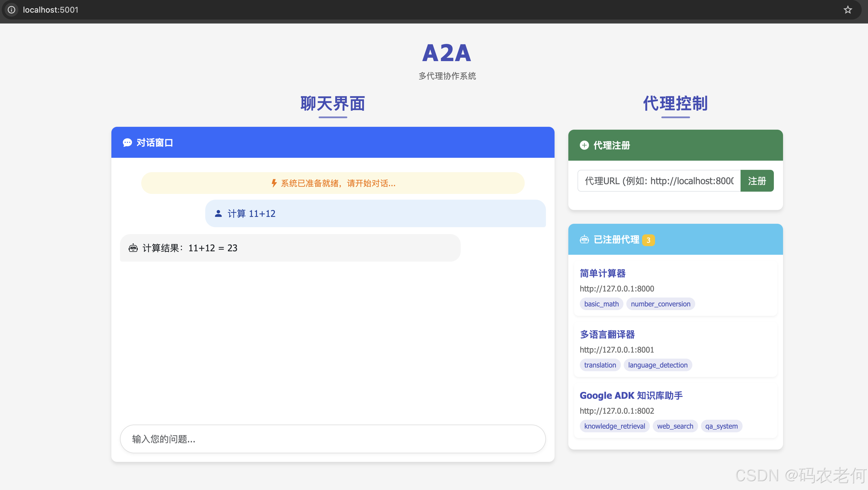Click the site info icon in address bar
This screenshot has width=868, height=490.
point(11,10)
